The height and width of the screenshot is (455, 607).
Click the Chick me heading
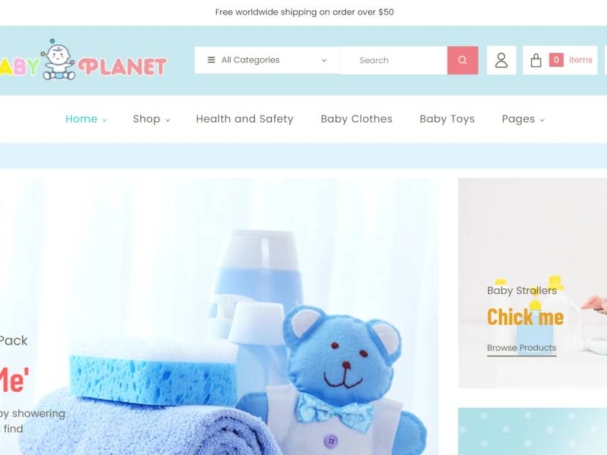pyautogui.click(x=525, y=317)
